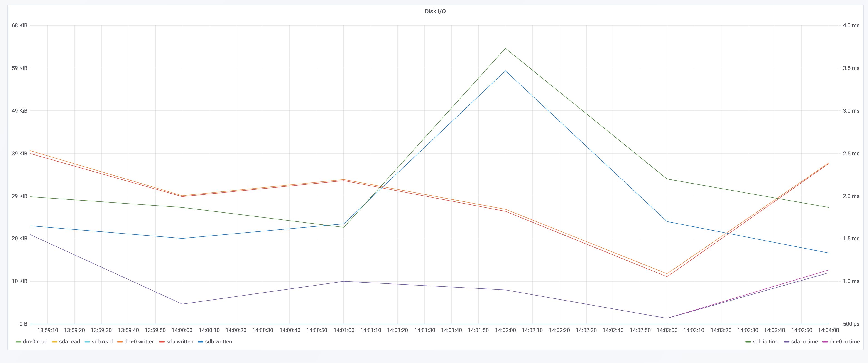Screen dimensions: 868x363
Task: Isolate dm-0 written series via legend
Action: 140,341
